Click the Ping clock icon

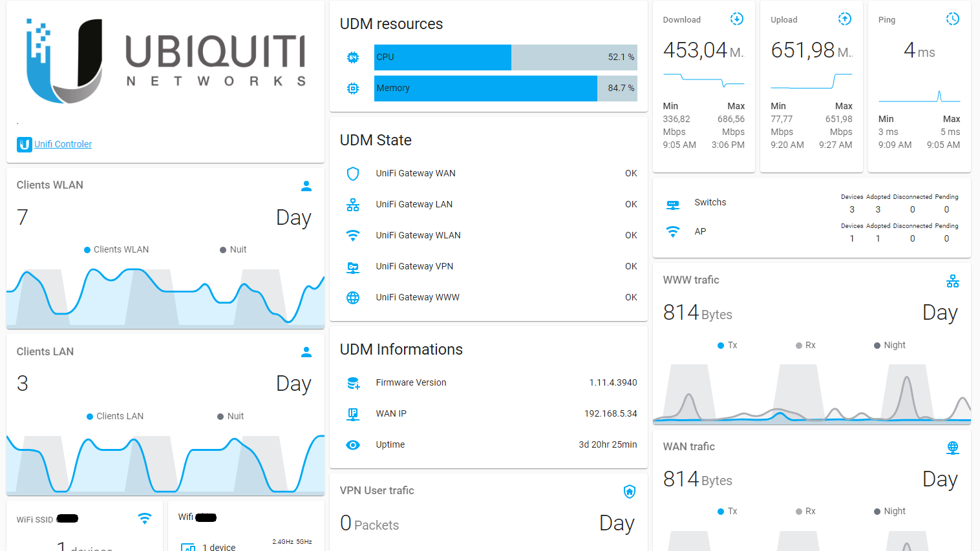(x=952, y=19)
